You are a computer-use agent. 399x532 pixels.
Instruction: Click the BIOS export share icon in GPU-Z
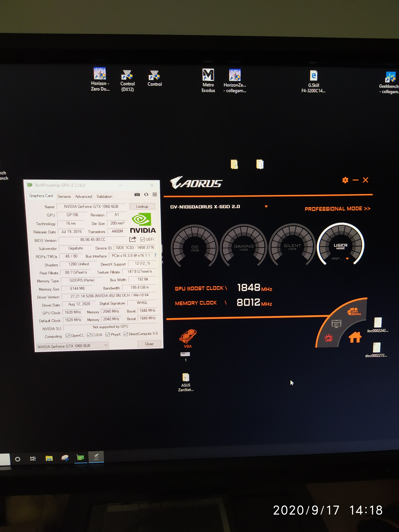[x=133, y=239]
